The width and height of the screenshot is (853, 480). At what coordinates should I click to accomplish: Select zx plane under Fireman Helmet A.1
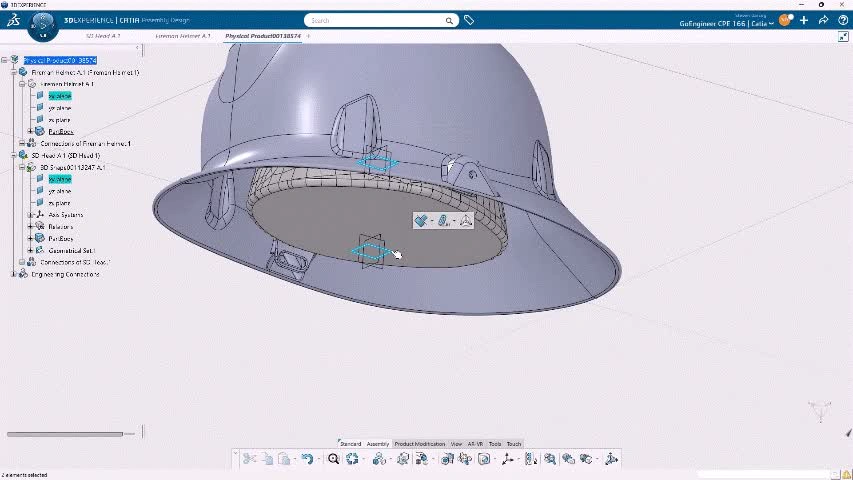(x=59, y=120)
